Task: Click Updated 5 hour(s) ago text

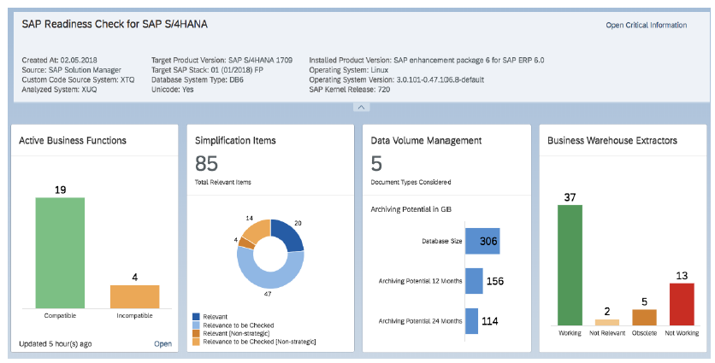Action: [55, 344]
